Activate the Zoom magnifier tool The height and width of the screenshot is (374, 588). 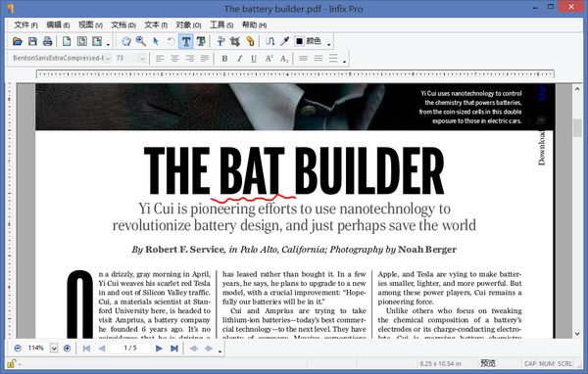pos(141,41)
